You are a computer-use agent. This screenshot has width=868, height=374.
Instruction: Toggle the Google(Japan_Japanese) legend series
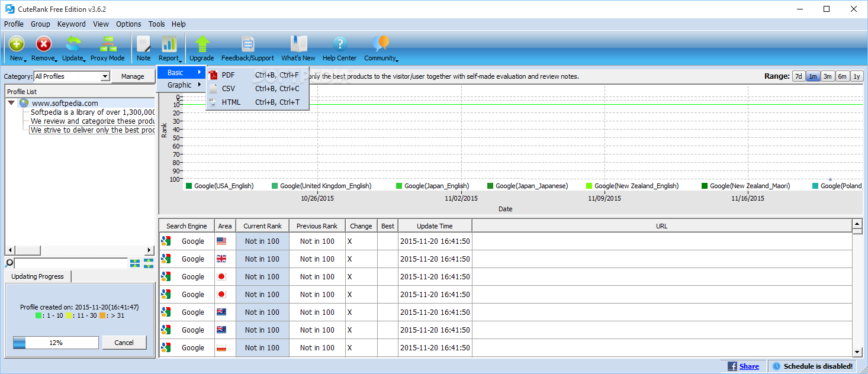pos(528,186)
